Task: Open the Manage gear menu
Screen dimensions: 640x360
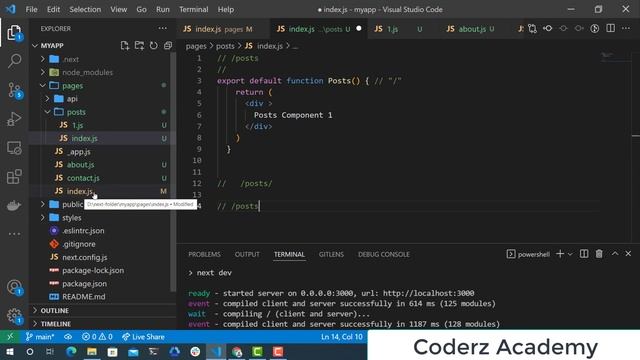Action: [14, 316]
